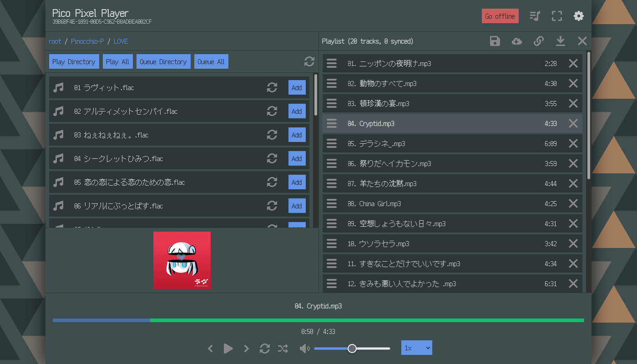
Task: Toggle fullscreen mode icon
Action: click(557, 16)
